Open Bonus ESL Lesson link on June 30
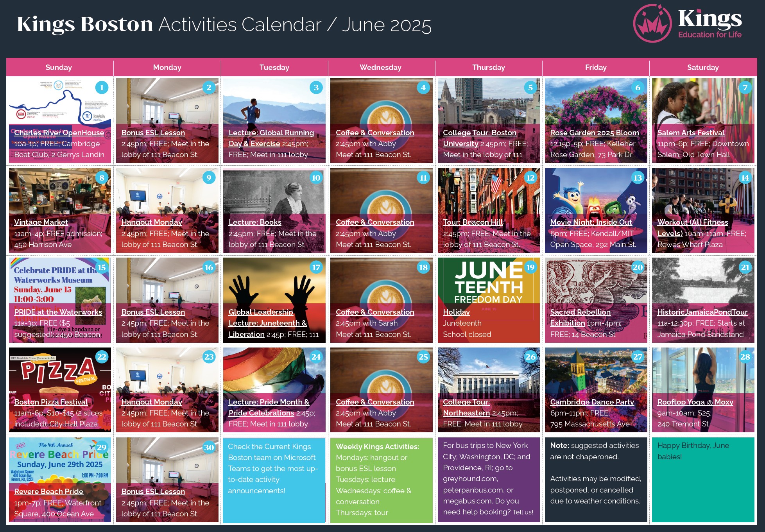Image resolution: width=765 pixels, height=532 pixels. [153, 491]
